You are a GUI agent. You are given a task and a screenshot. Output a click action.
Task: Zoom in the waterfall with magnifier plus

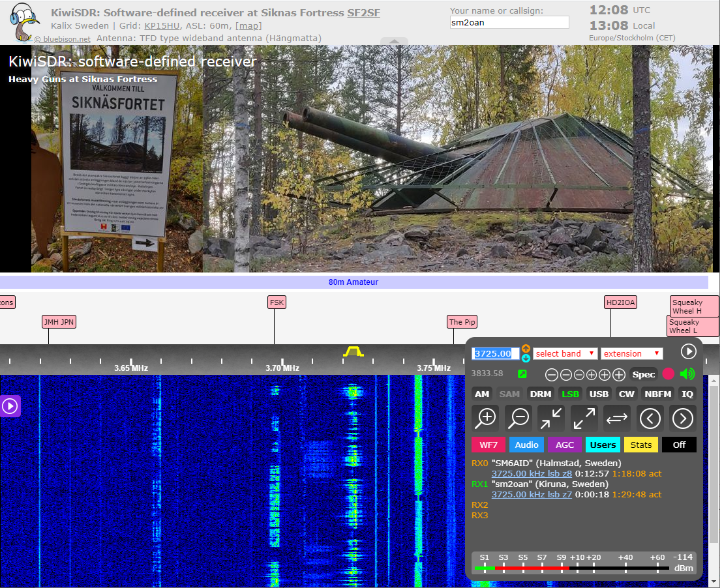486,419
